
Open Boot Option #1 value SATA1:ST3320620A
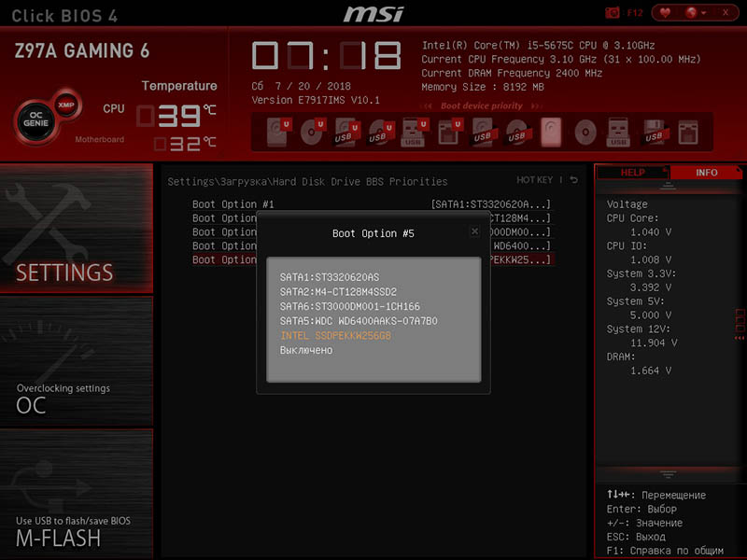491,204
